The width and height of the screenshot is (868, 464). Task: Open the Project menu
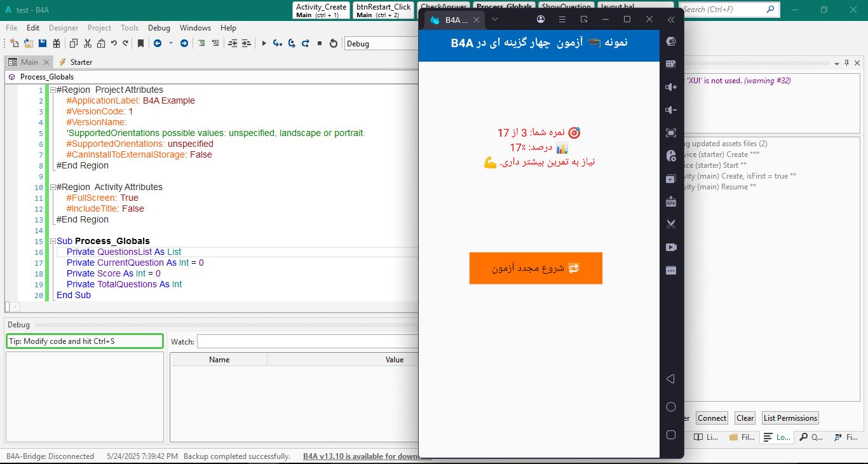(99, 28)
